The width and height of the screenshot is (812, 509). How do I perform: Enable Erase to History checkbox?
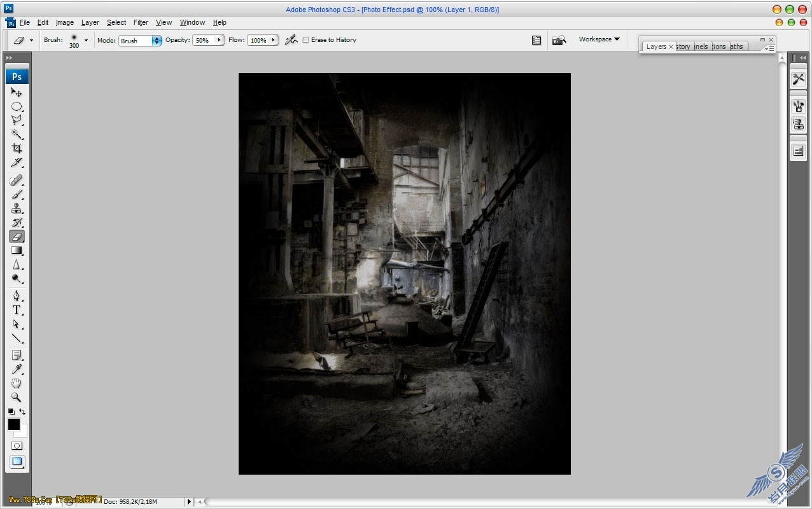(305, 40)
